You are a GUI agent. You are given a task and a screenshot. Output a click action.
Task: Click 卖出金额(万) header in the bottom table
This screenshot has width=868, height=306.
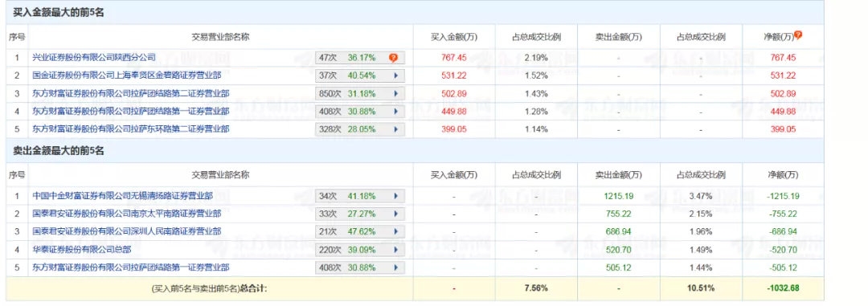pyautogui.click(x=618, y=175)
